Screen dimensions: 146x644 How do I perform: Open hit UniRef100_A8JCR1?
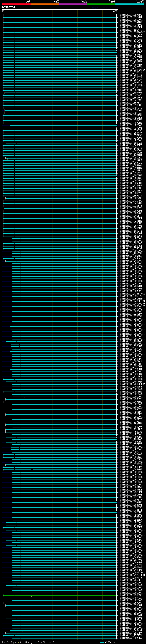[x=131, y=123]
